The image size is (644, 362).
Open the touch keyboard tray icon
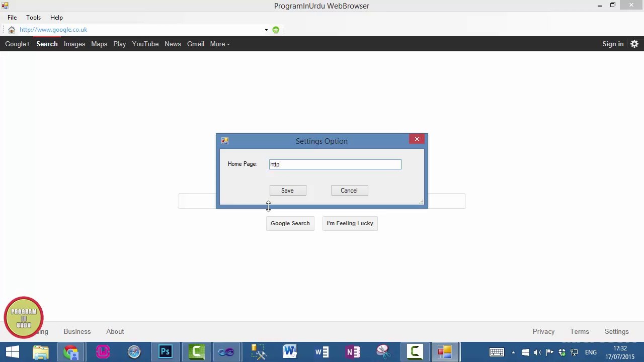click(497, 352)
